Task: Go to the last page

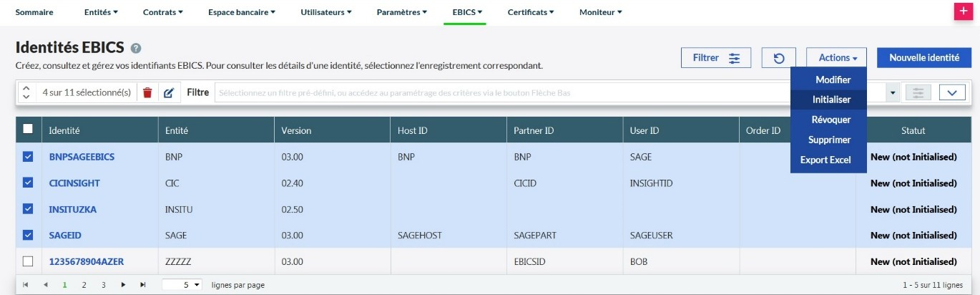Action: click(143, 285)
